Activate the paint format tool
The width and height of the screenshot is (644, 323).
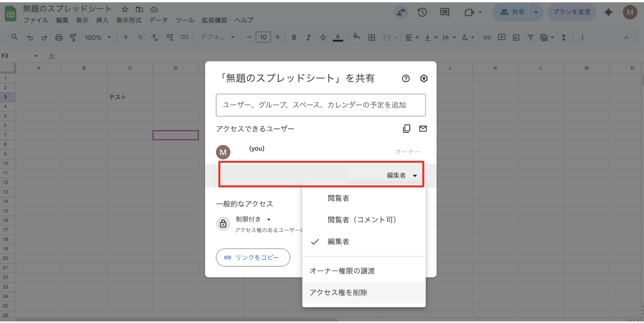tap(73, 37)
